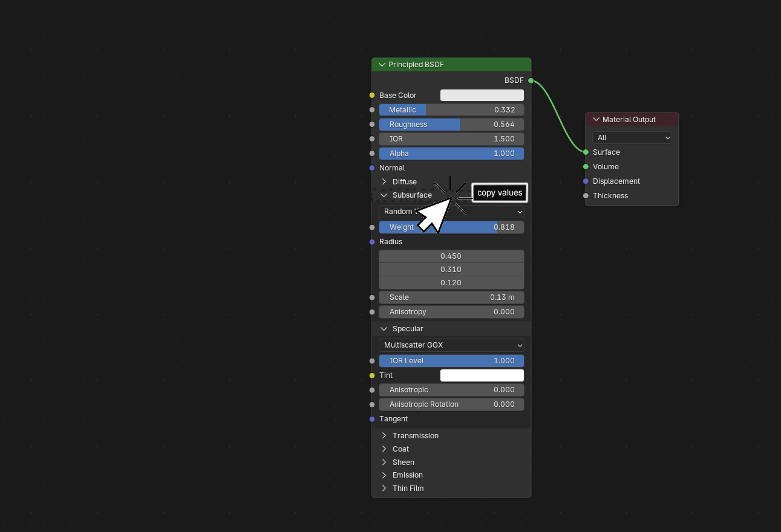781x532 pixels.
Task: Click the IOR value field
Action: 451,139
